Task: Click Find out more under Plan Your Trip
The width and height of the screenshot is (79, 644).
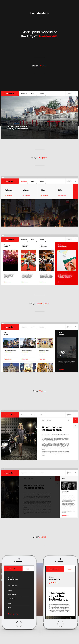Action: (x=27, y=196)
